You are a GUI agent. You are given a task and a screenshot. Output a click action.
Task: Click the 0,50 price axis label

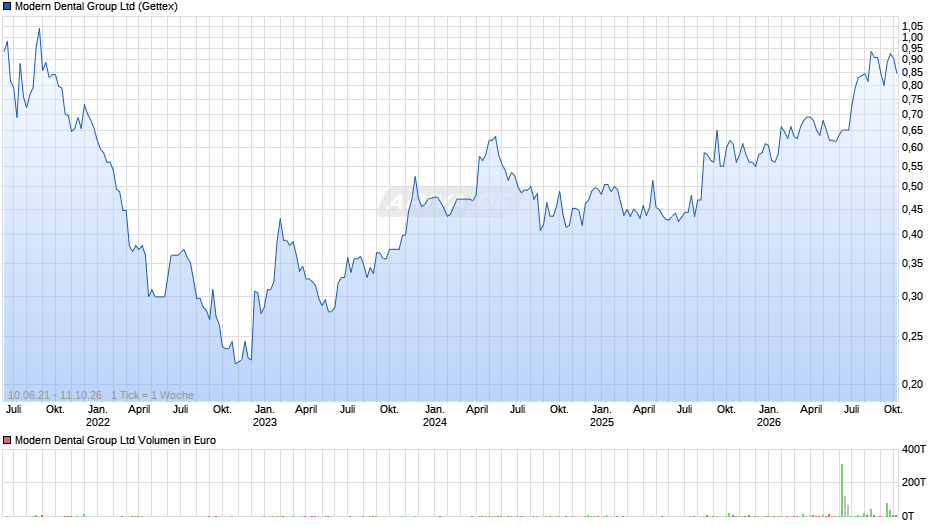(x=912, y=187)
